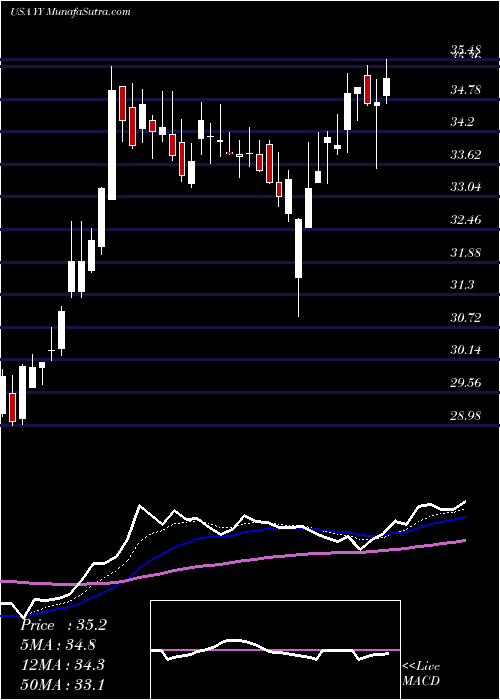
Task: Click the 50MA : 33.1 readout
Action: pyautogui.click(x=62, y=684)
